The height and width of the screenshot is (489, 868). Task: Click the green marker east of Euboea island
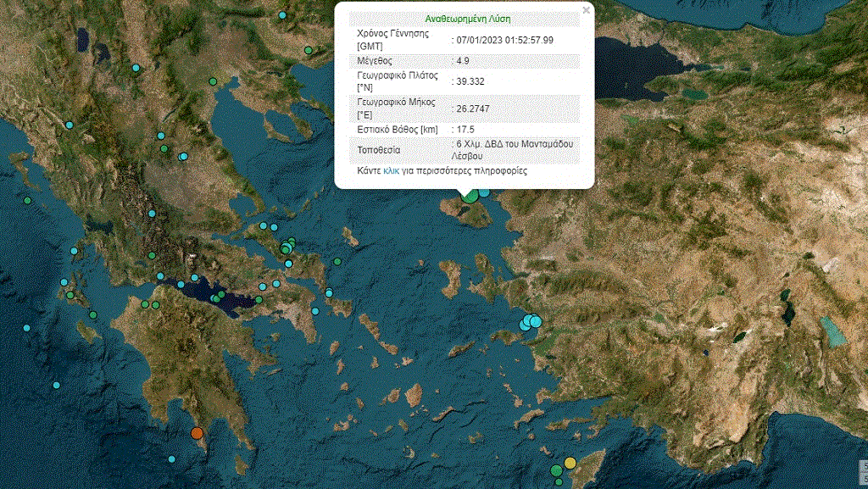pos(337,262)
